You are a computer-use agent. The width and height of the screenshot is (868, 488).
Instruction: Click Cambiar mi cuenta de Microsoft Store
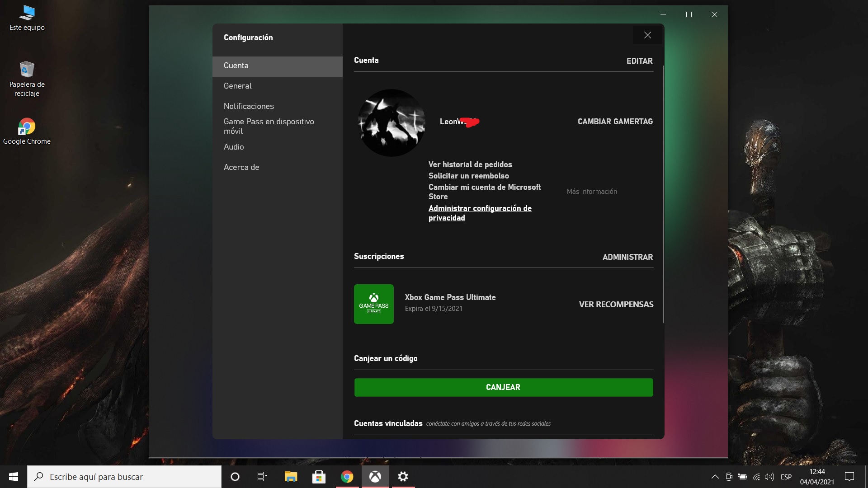(x=485, y=192)
